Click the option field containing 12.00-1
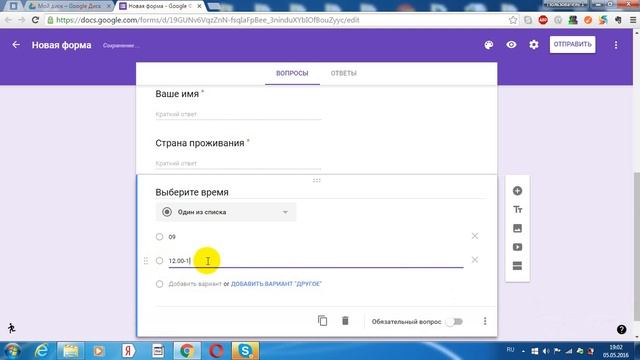 tap(316, 261)
